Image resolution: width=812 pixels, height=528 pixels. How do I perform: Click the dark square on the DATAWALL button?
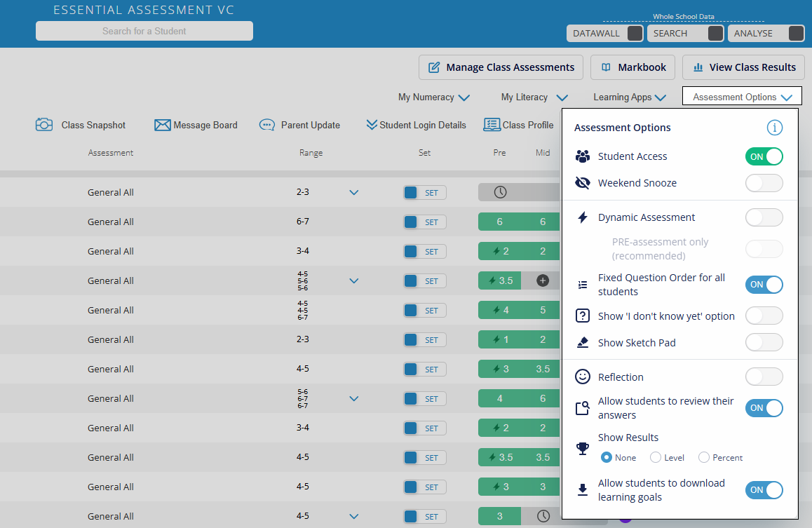635,33
